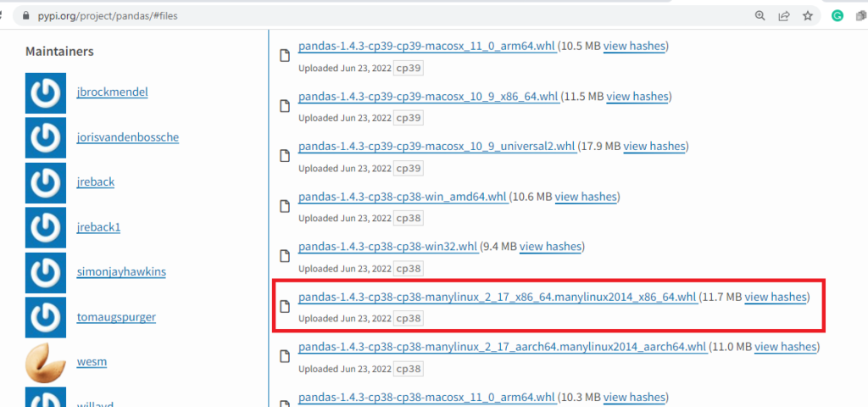Viewport: 868px width, 407px height.
Task: Click file icon beside manylinux2014_x86_64 wheel
Action: 285,306
